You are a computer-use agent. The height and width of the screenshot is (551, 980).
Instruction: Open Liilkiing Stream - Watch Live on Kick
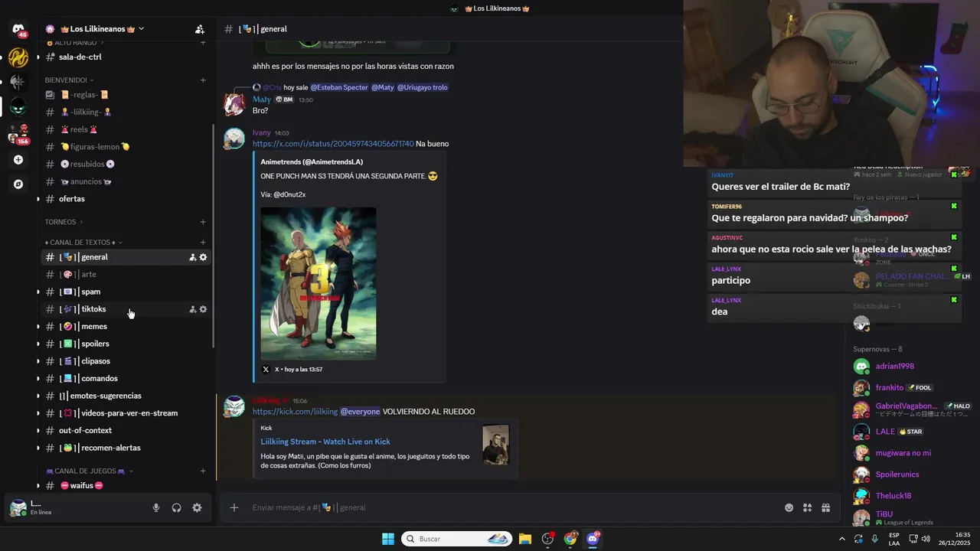coord(325,442)
